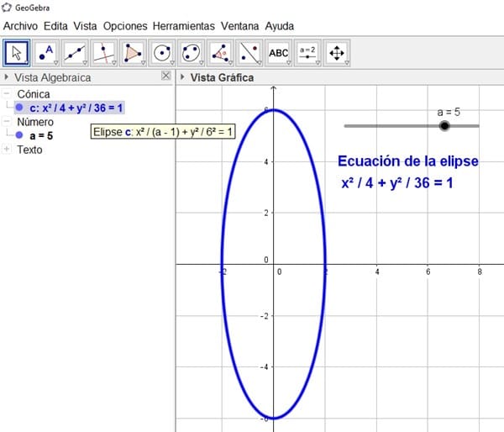Select the a=2 Slider tool

pyautogui.click(x=307, y=53)
